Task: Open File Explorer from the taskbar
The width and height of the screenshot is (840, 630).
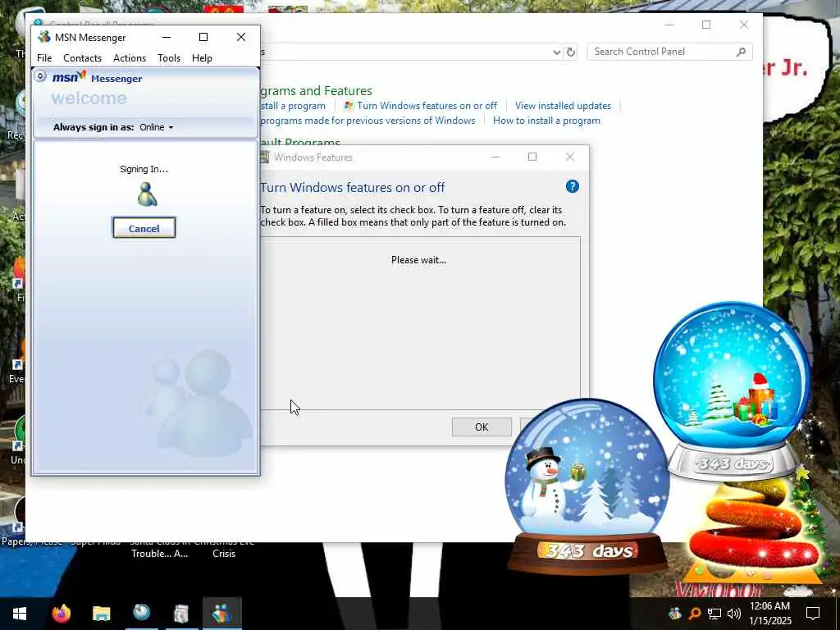Action: click(101, 614)
